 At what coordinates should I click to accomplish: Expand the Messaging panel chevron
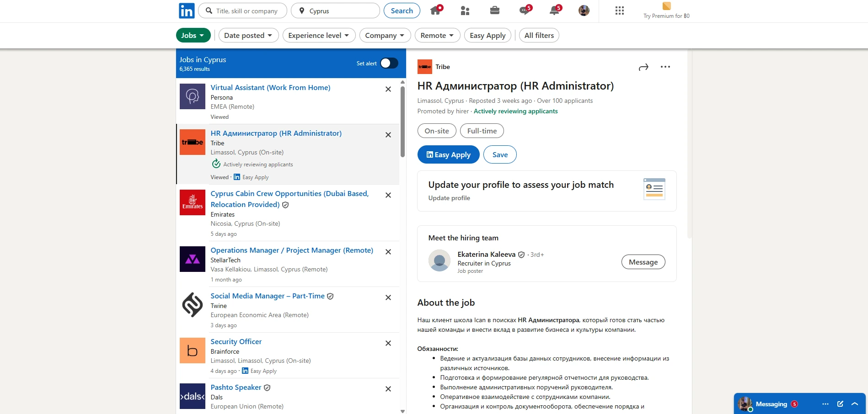click(x=855, y=404)
